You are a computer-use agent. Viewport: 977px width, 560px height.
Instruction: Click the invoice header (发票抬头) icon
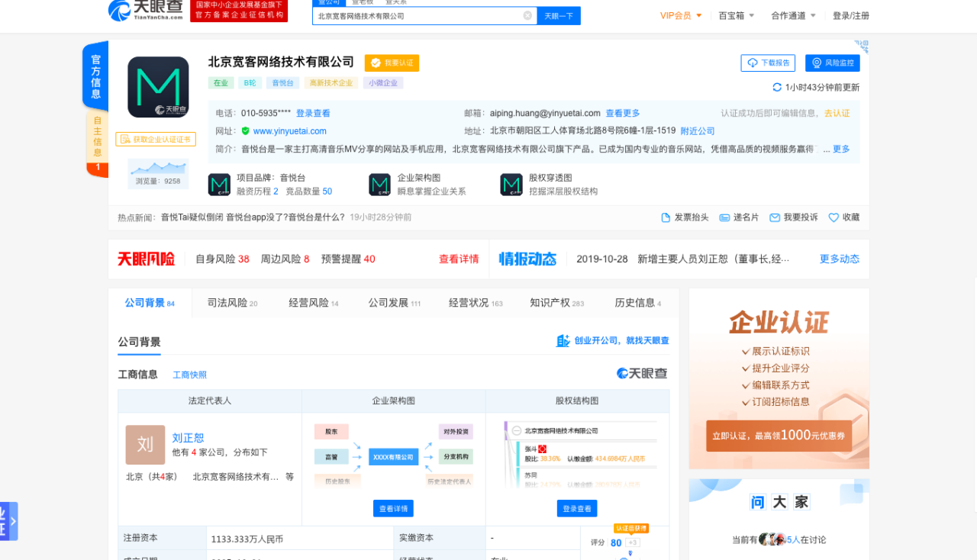[x=666, y=217]
